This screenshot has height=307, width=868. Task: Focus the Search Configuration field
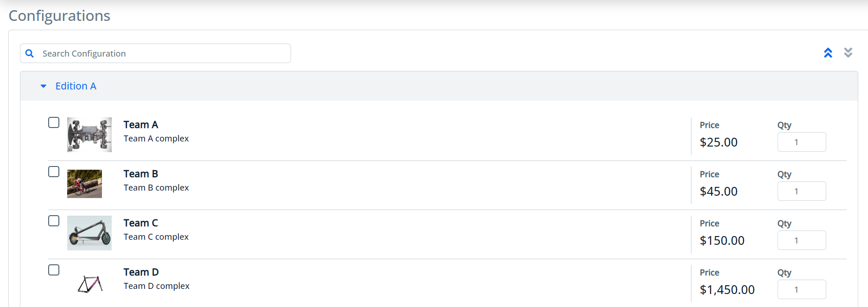[x=162, y=53]
